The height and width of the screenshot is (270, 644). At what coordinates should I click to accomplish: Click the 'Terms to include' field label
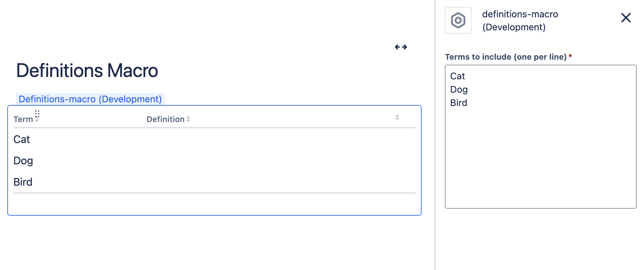pos(505,57)
